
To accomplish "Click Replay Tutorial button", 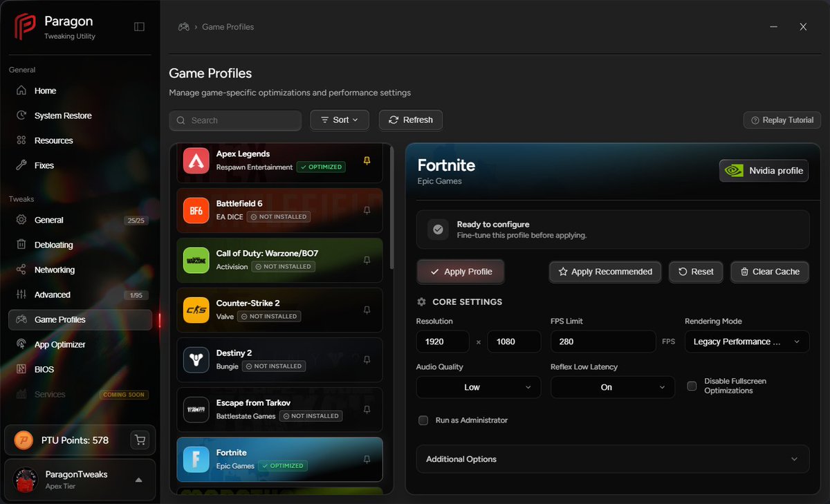I will [x=782, y=120].
